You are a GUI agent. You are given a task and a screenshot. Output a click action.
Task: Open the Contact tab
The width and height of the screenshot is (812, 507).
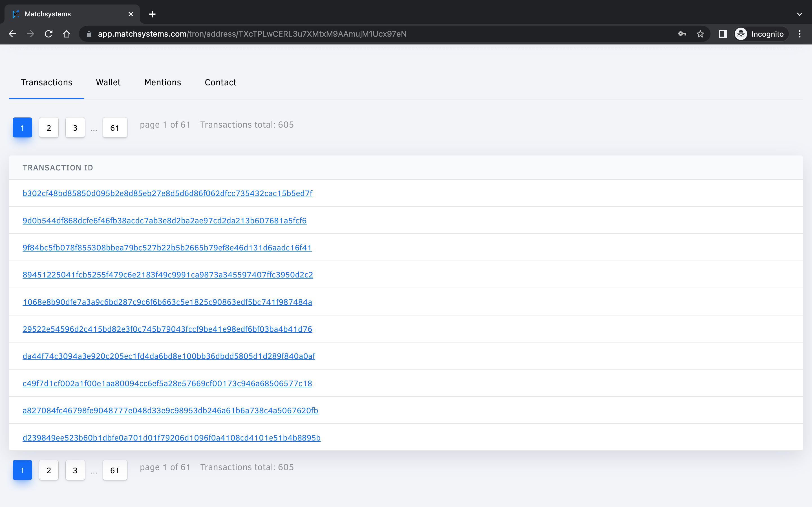pos(220,83)
